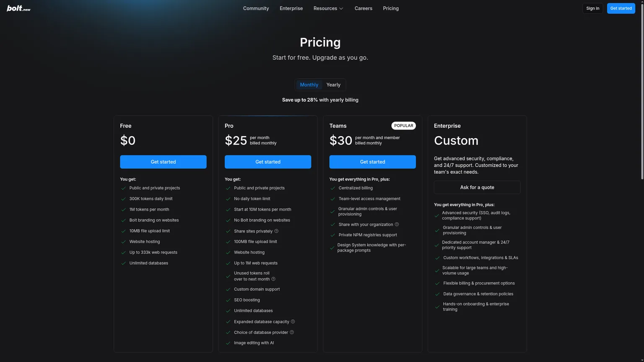Click the Sign in button

(x=592, y=8)
